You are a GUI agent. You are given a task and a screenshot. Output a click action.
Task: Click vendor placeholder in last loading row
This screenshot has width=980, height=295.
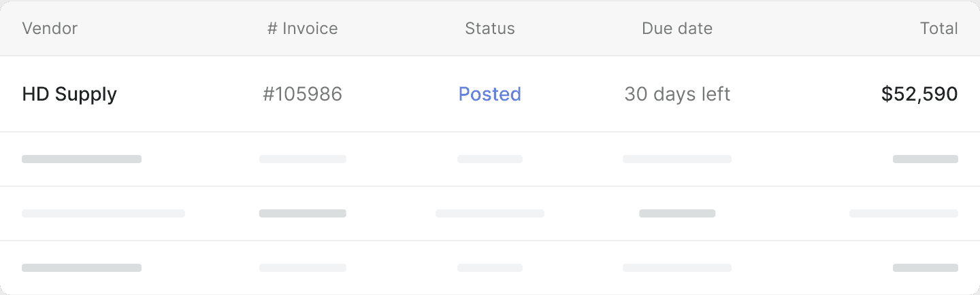(x=82, y=268)
